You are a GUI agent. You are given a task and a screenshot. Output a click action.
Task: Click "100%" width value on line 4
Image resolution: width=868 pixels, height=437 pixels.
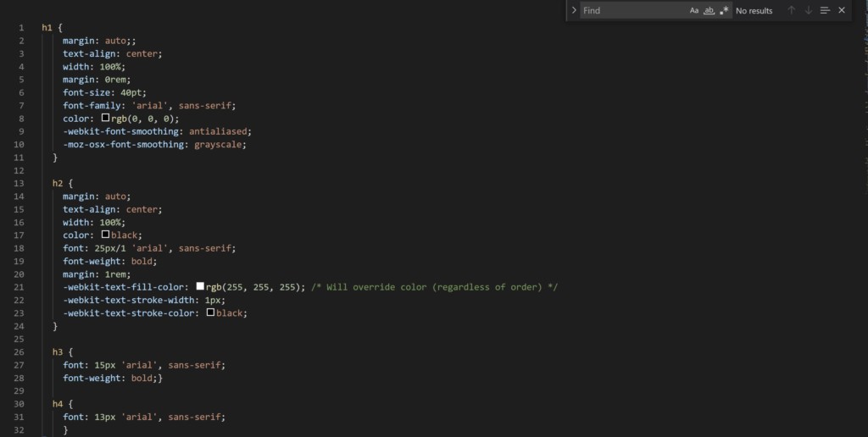110,66
